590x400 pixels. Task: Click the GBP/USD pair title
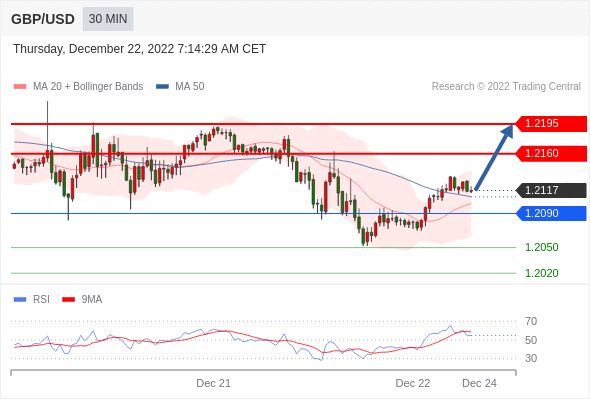coord(43,19)
